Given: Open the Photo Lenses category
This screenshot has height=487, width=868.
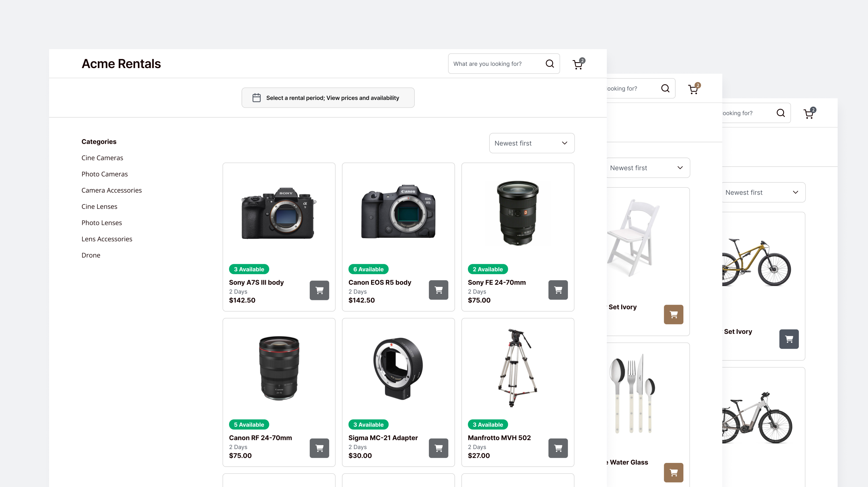Looking at the screenshot, I should point(101,223).
